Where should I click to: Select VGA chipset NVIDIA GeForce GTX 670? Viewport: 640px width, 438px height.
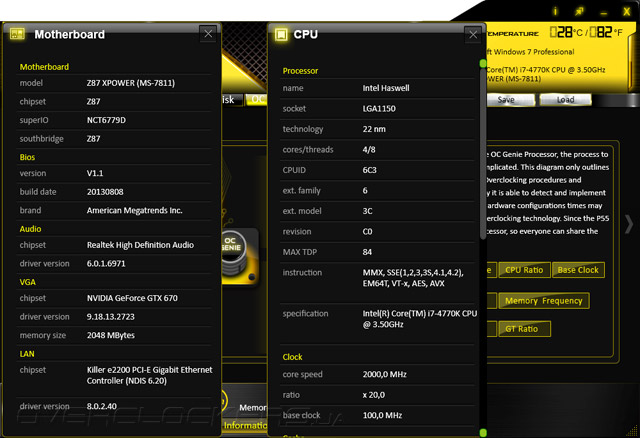point(132,298)
